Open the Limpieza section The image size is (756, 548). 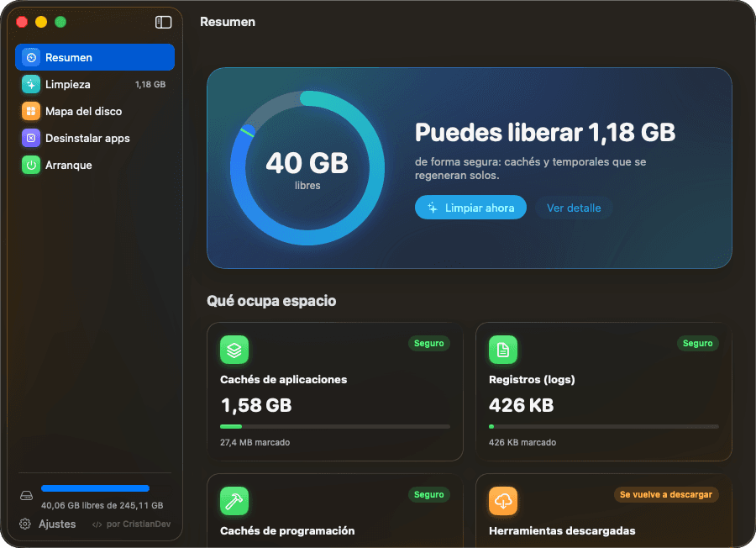95,84
